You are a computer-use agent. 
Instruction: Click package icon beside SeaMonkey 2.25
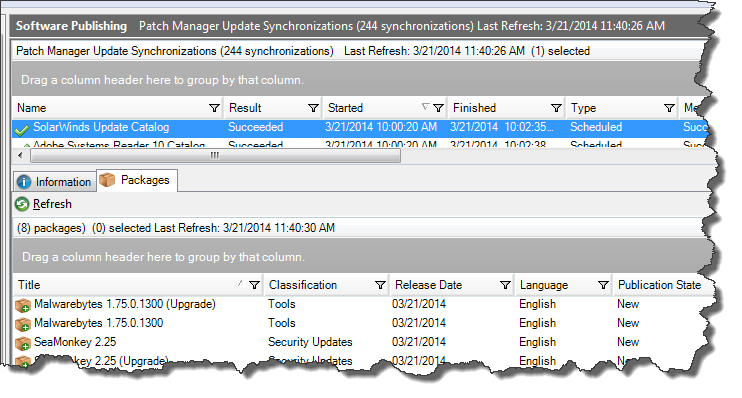23,343
